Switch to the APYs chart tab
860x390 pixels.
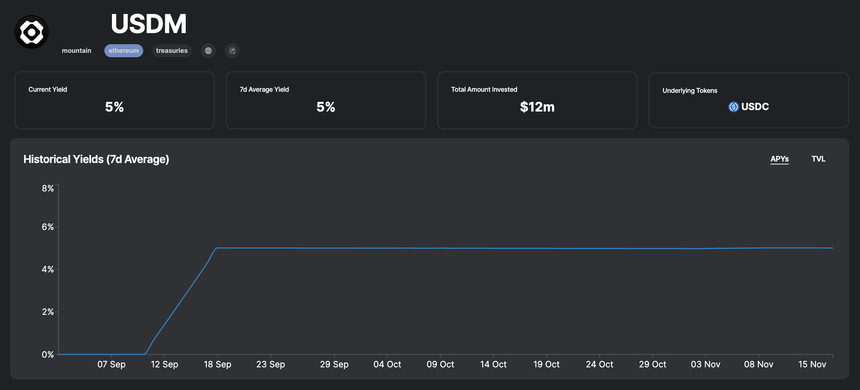click(779, 159)
